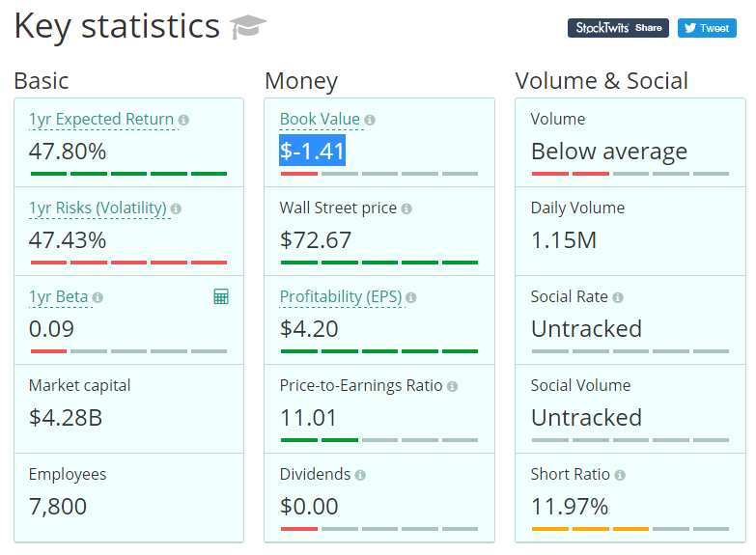This screenshot has height=555, width=756.
Task: Open the 1yr Risks (Volatility) link
Action: [98, 208]
